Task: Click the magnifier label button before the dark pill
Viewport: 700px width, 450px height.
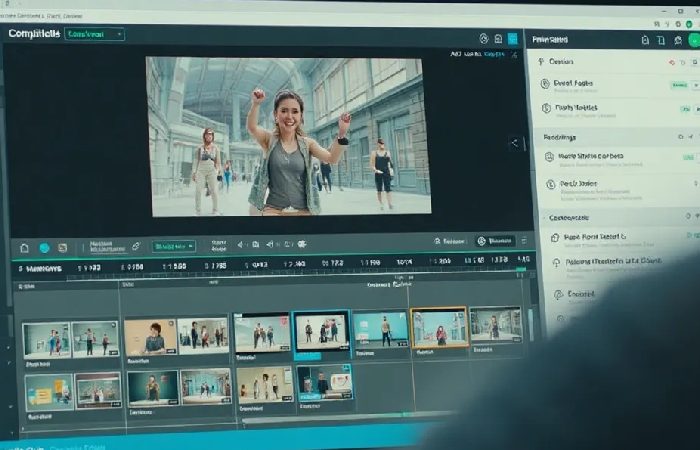Action: pyautogui.click(x=450, y=241)
